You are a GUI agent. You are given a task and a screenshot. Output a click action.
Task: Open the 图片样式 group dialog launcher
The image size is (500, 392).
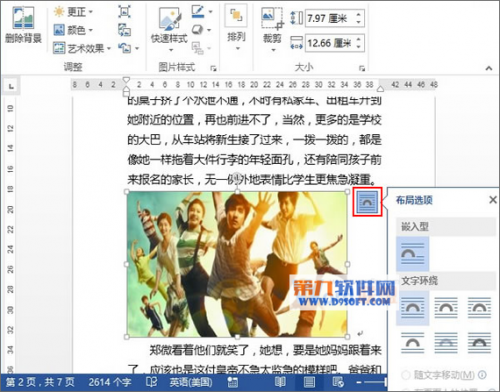[x=213, y=68]
